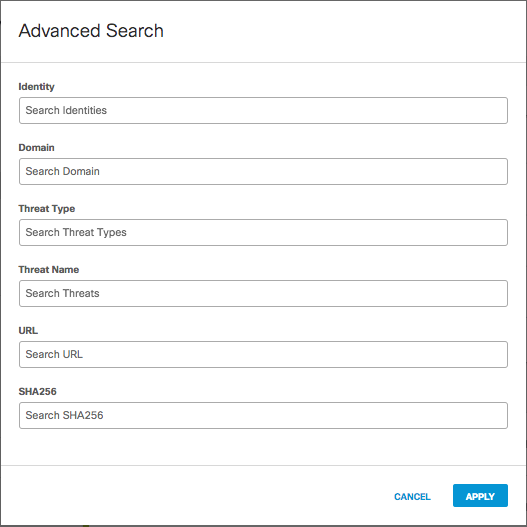Click the 'Search Domain' placeholder text

click(x=63, y=171)
